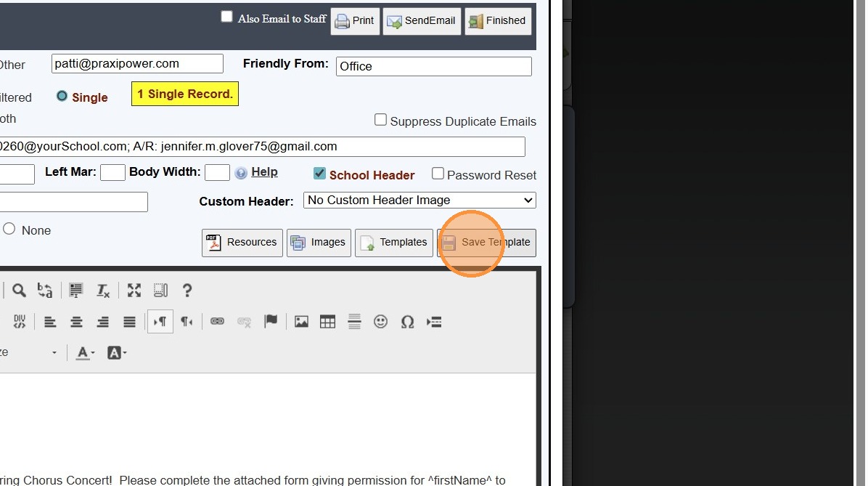
Task: Click the recipient address field with jennifer.m.glover75@gmail.com
Action: 261,147
